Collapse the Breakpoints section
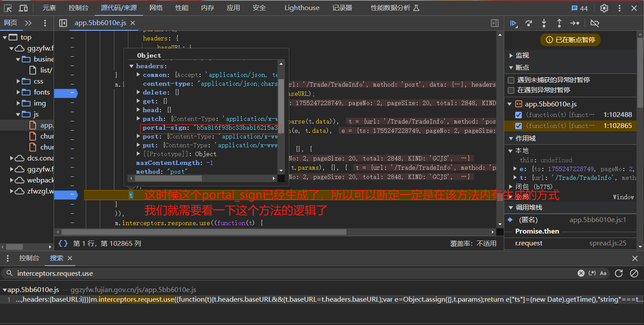This screenshot has width=644, height=325. (511, 67)
